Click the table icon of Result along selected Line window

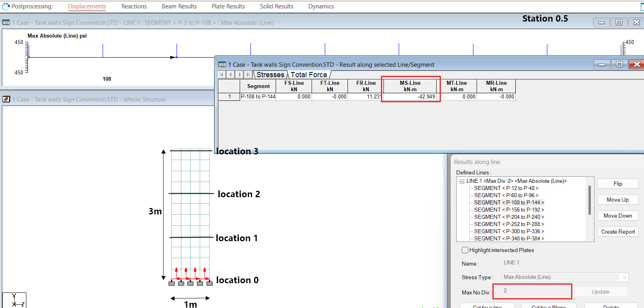tap(222, 64)
